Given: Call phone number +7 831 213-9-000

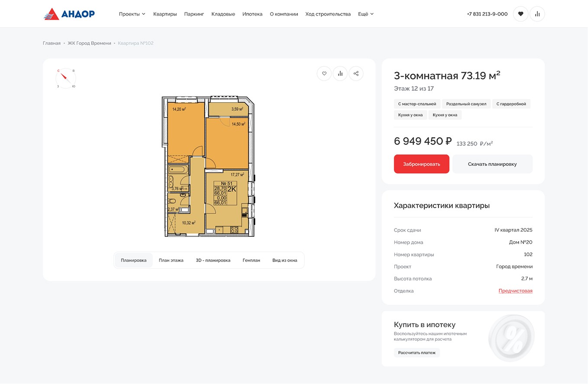Looking at the screenshot, I should [487, 14].
